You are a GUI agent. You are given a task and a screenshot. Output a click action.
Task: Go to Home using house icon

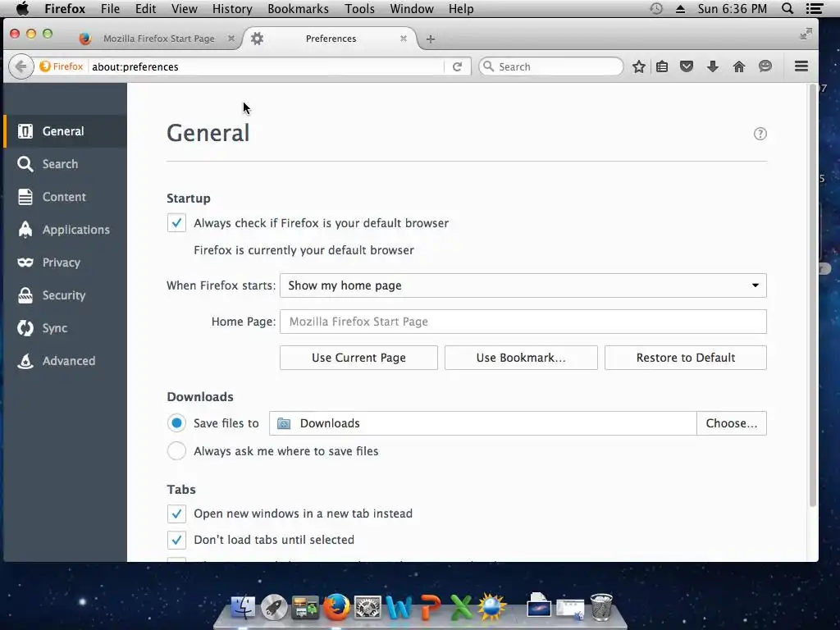(739, 66)
